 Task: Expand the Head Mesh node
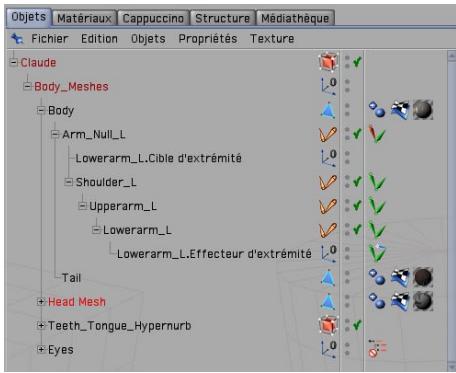click(41, 302)
